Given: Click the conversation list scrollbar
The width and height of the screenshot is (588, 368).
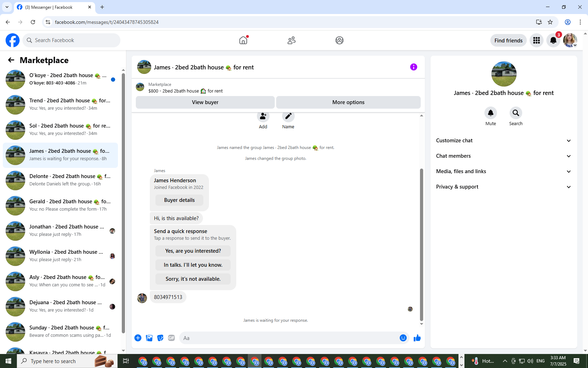Looking at the screenshot, I should tap(123, 203).
